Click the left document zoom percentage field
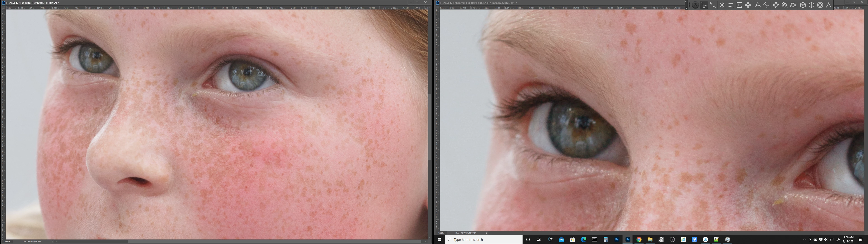Screen dimensions: 868x244 [7, 241]
